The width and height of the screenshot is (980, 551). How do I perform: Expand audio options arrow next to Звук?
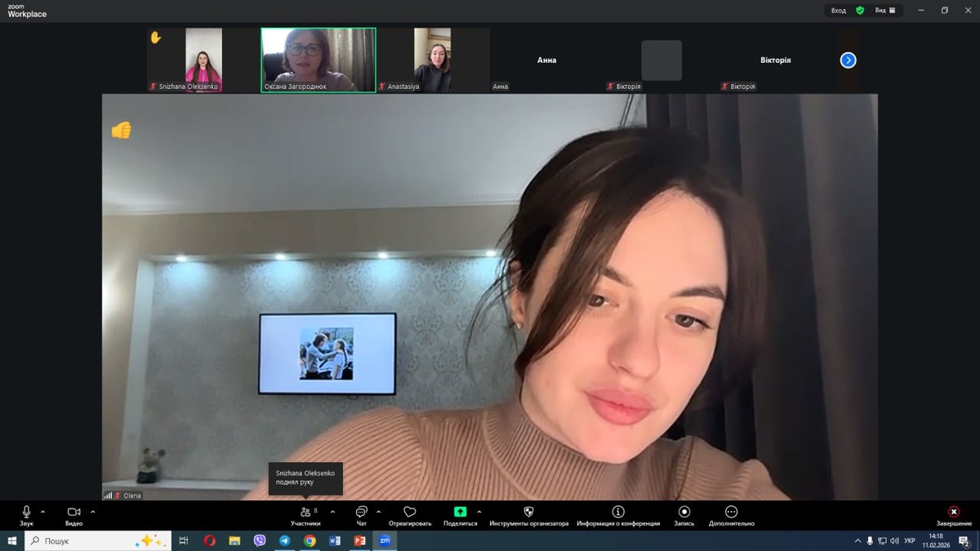point(42,512)
